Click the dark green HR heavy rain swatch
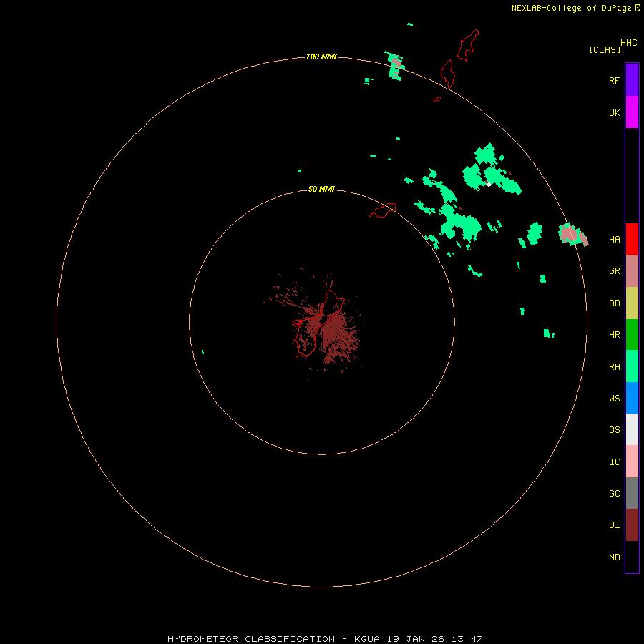This screenshot has height=644, width=644. click(x=632, y=335)
